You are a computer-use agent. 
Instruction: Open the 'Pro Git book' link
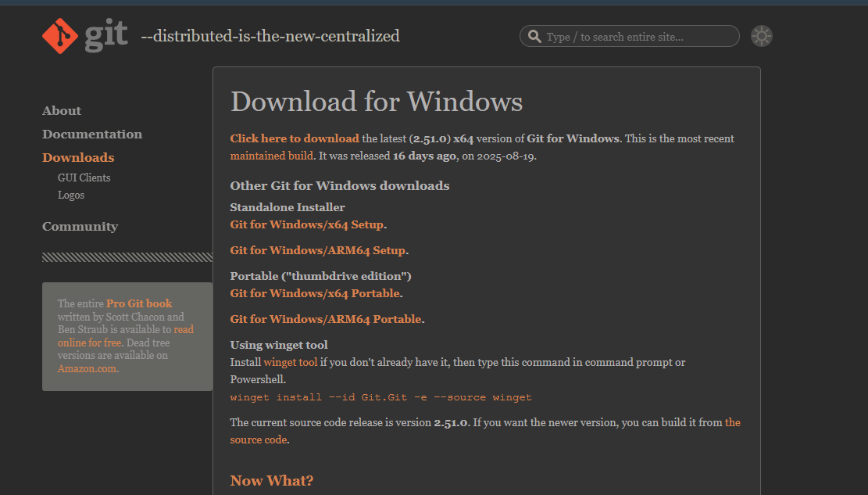[139, 303]
